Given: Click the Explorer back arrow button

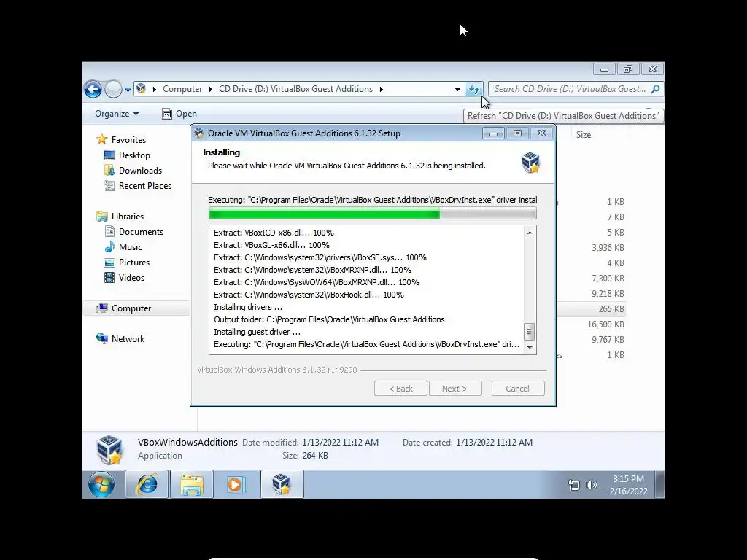Looking at the screenshot, I should coord(93,89).
